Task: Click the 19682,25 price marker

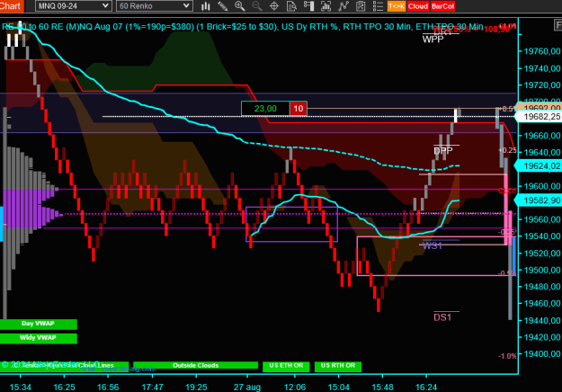Action: [x=539, y=117]
